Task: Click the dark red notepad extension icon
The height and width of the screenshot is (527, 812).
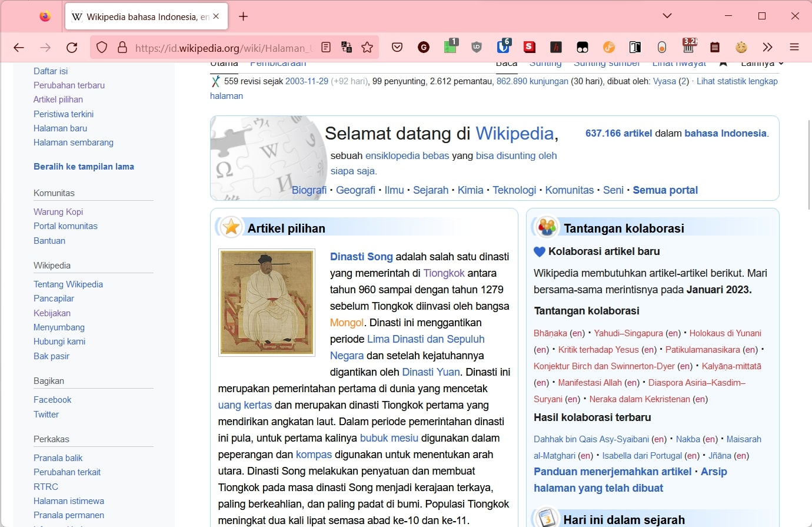Action: (715, 47)
